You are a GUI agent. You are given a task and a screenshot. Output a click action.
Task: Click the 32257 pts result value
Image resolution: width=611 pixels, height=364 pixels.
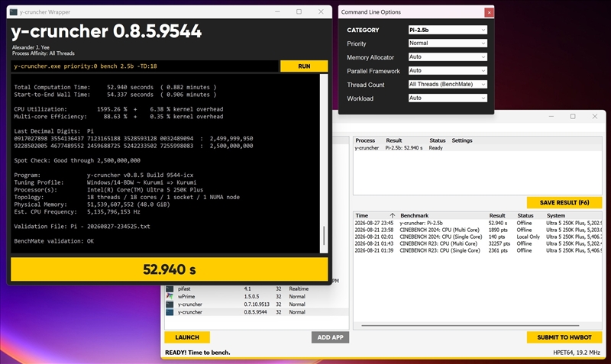[499, 243]
